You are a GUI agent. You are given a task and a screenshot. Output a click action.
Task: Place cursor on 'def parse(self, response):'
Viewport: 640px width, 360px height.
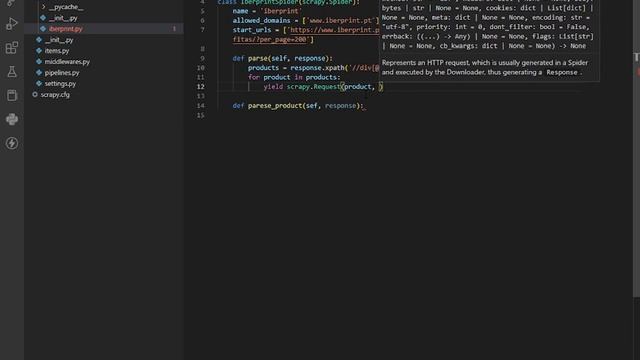282,58
